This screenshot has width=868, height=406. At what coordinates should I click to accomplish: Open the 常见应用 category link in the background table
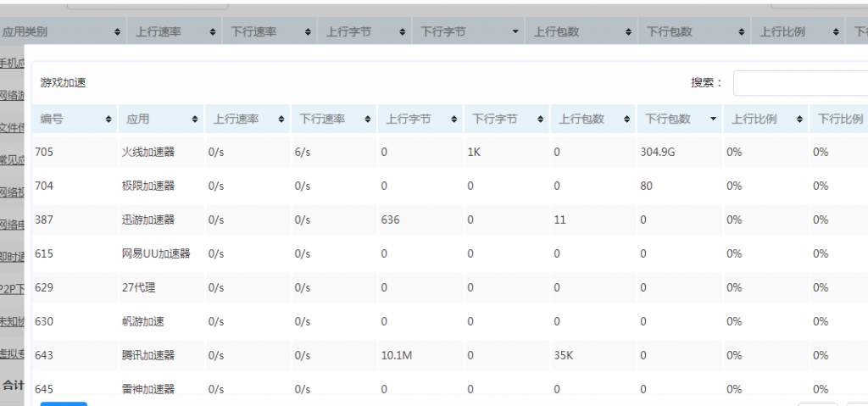[12, 159]
